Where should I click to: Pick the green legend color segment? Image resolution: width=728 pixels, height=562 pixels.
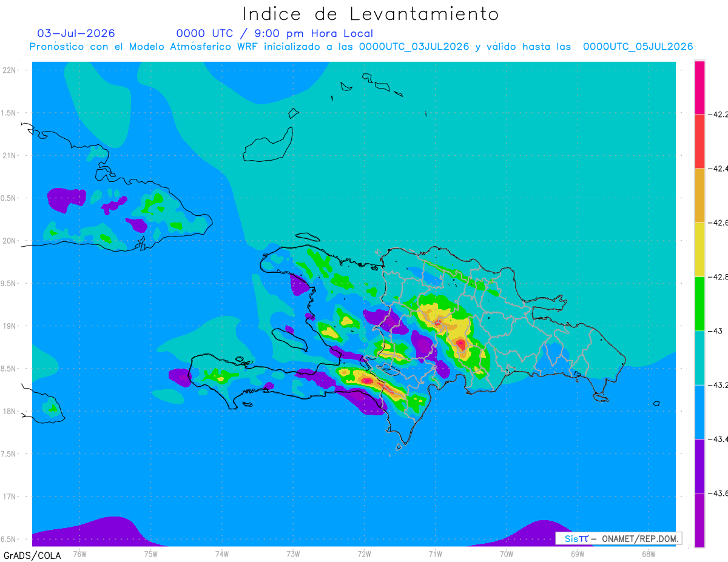699,304
